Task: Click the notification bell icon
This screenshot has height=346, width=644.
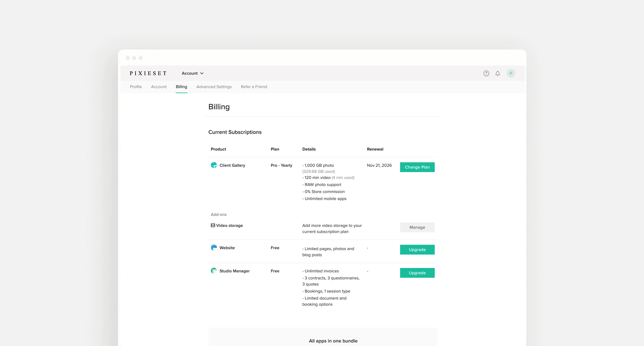Action: (498, 73)
